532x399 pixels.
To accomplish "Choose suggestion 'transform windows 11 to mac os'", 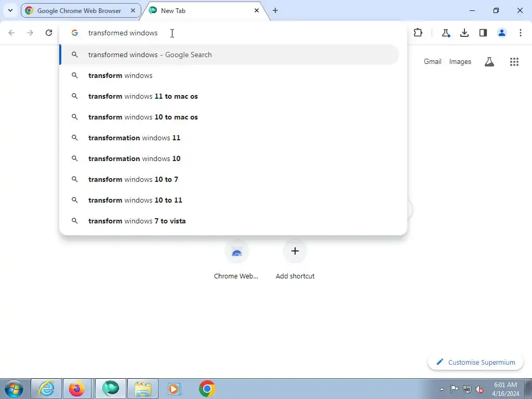I will point(229,96).
